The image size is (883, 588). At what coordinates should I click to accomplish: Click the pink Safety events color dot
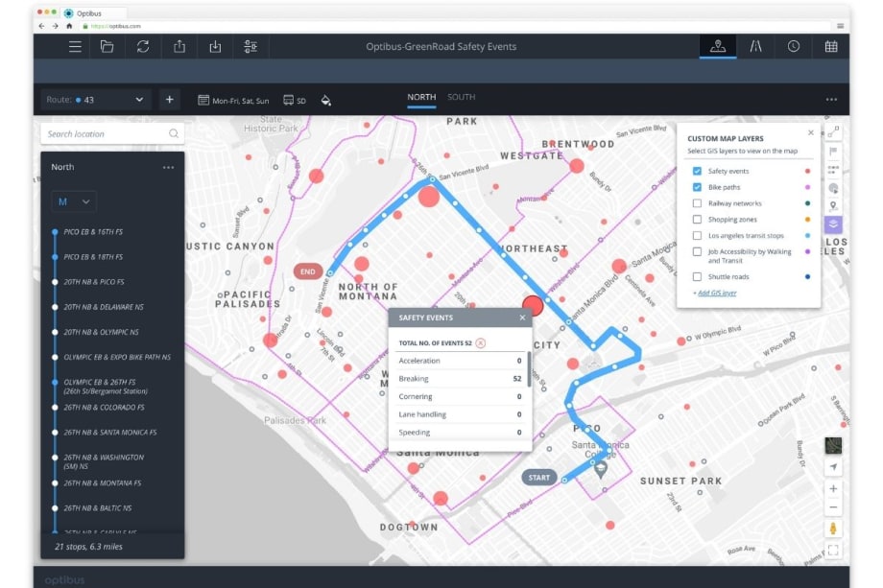click(x=807, y=171)
